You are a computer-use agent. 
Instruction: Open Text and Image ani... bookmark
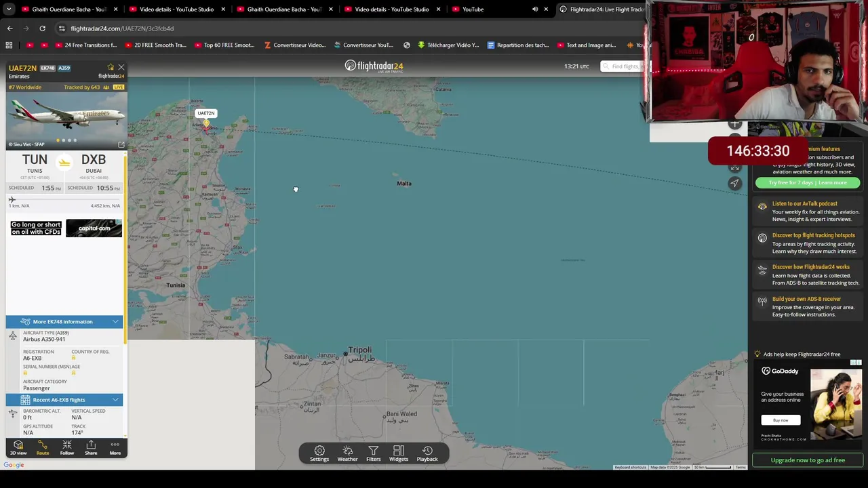(x=587, y=45)
